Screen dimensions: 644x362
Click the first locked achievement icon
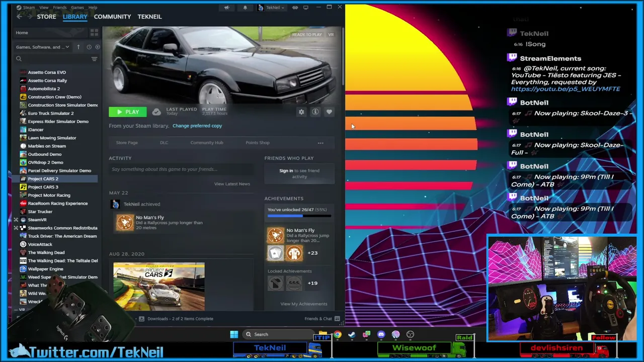point(276,283)
